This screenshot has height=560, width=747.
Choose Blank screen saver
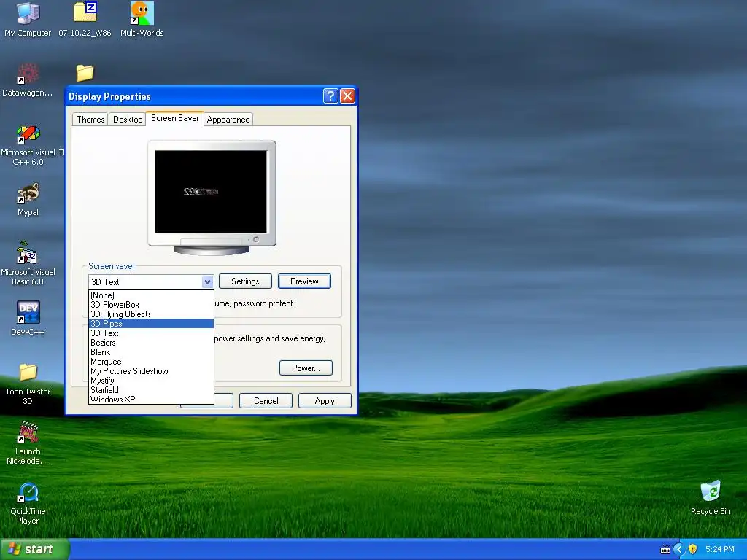(x=151, y=352)
